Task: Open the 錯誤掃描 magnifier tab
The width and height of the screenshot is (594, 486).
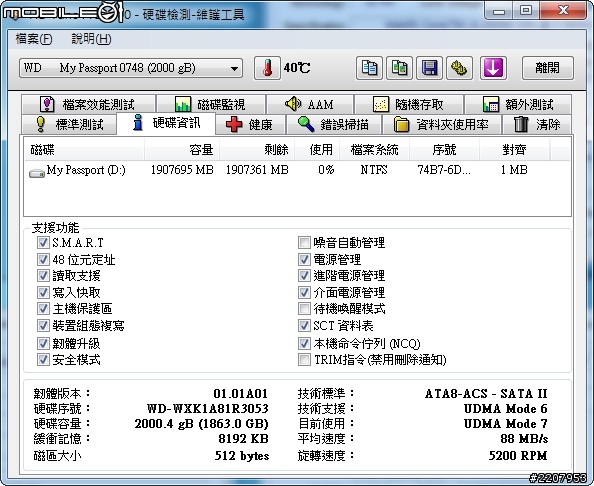Action: pos(334,124)
